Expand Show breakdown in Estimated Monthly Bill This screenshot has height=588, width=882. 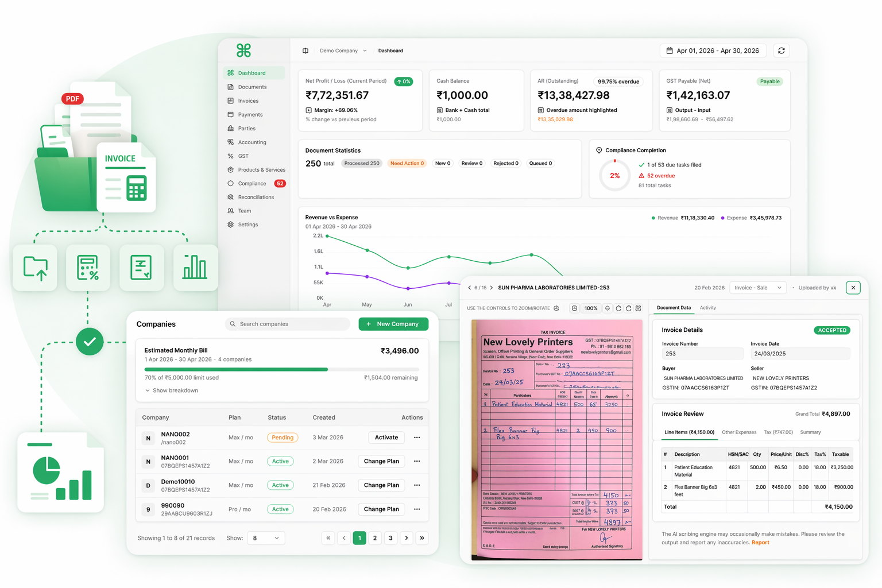[171, 390]
